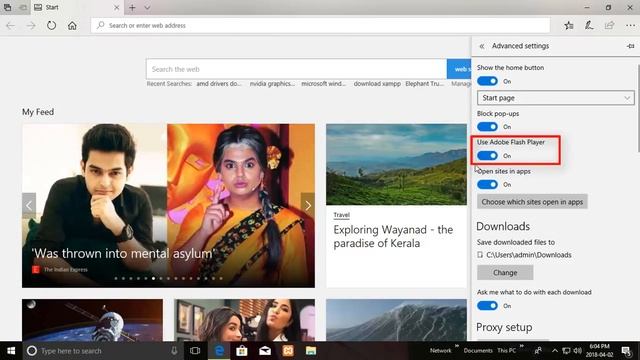Screen dimensions: 640x360
Task: Click Choose which sites open in apps
Action: (532, 202)
